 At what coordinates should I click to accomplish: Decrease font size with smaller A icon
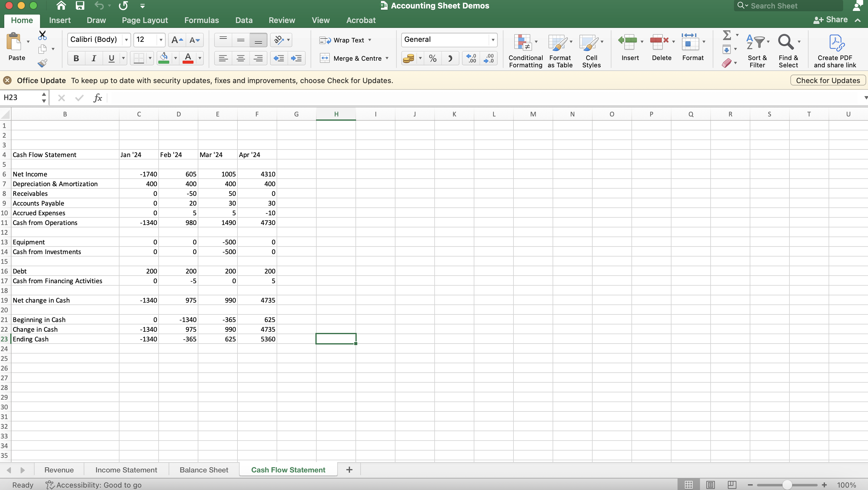pyautogui.click(x=194, y=40)
